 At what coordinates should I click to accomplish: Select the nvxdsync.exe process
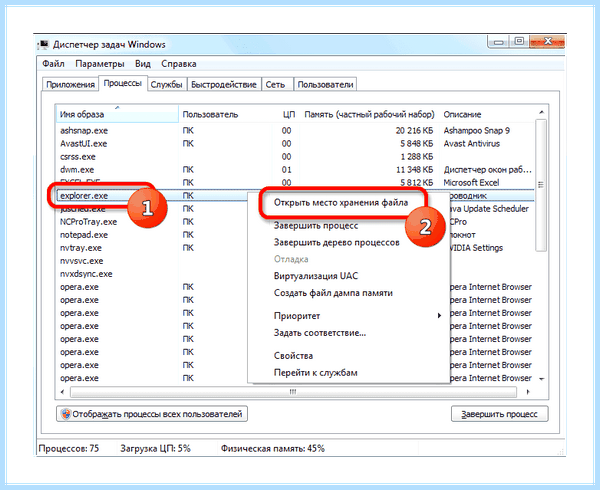(x=86, y=274)
